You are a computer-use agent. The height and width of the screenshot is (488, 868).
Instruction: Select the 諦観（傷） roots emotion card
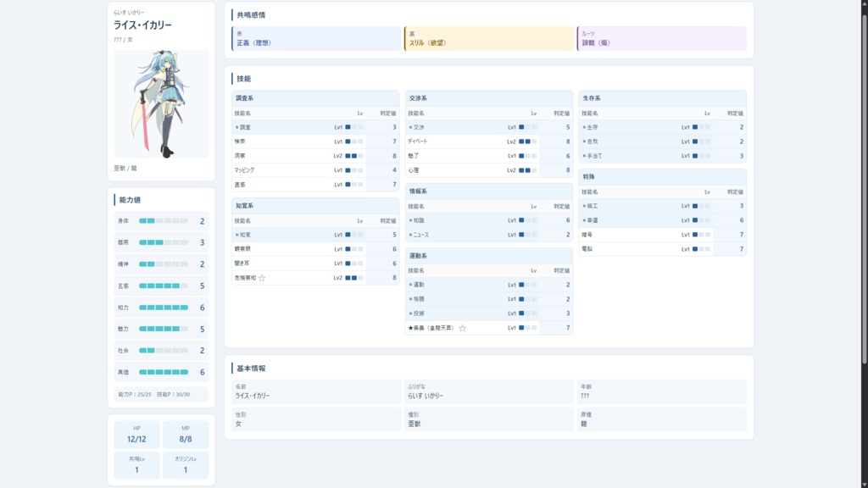(661, 39)
